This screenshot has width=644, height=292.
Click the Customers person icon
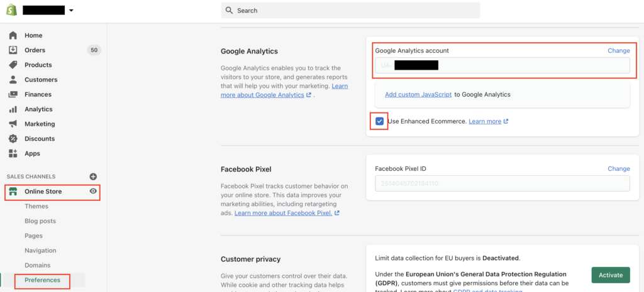click(13, 80)
